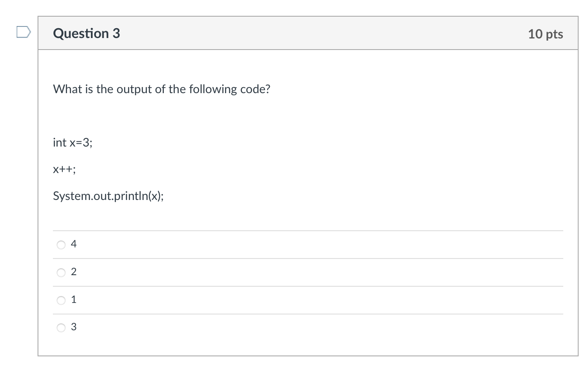This screenshot has width=588, height=376.
Task: Click the 10 pts points label
Action: [545, 34]
